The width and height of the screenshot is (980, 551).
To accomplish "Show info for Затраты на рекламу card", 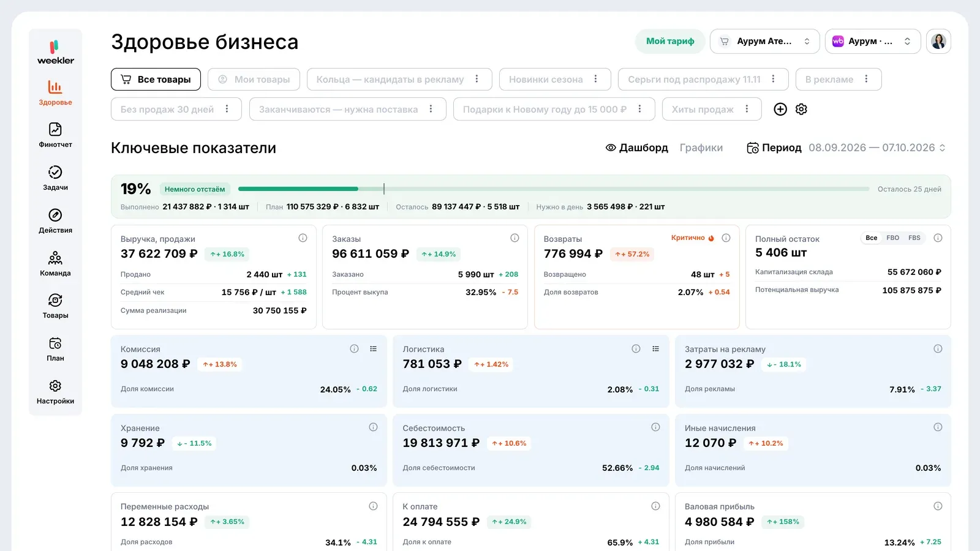I will [938, 349].
